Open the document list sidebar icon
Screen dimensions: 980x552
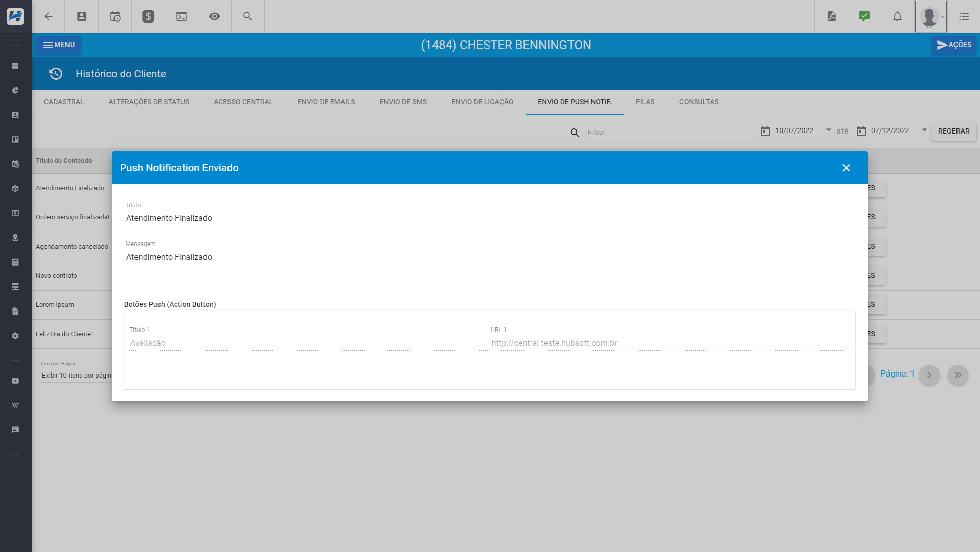(x=15, y=262)
